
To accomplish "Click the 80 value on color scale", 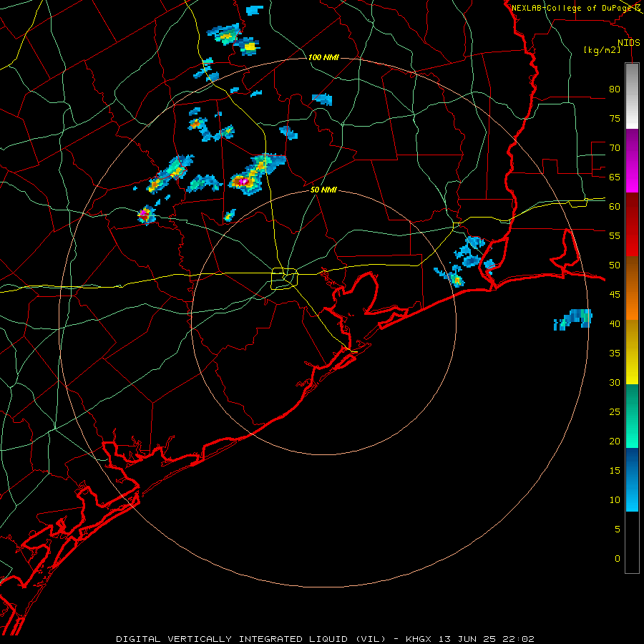I will click(615, 89).
